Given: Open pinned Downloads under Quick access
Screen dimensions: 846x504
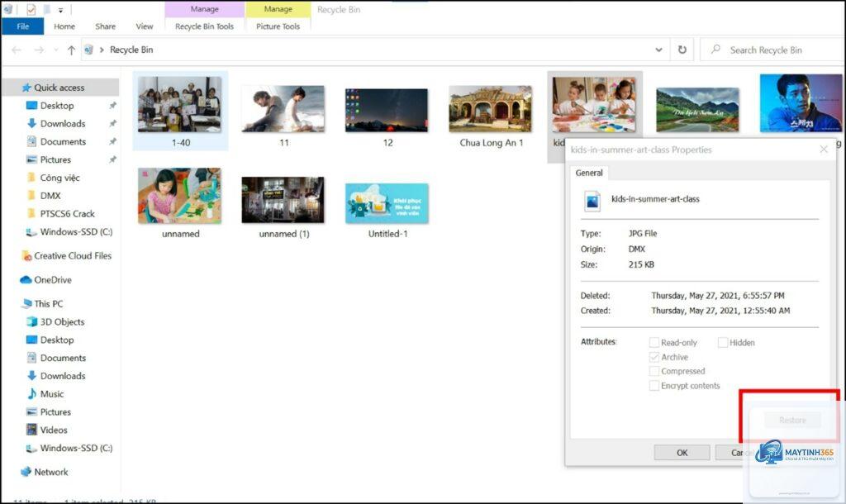Looking at the screenshot, I should click(x=63, y=124).
